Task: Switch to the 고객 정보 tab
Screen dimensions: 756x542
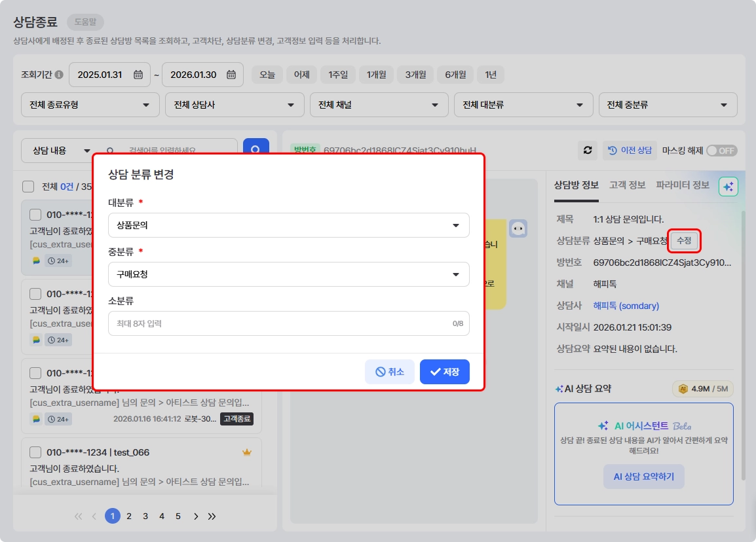Action: 627,185
